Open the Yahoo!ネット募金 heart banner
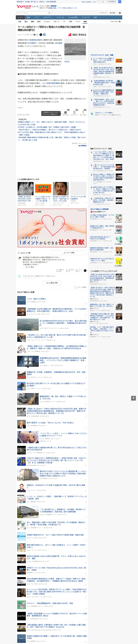This screenshot has width=138, height=644. 52,228
